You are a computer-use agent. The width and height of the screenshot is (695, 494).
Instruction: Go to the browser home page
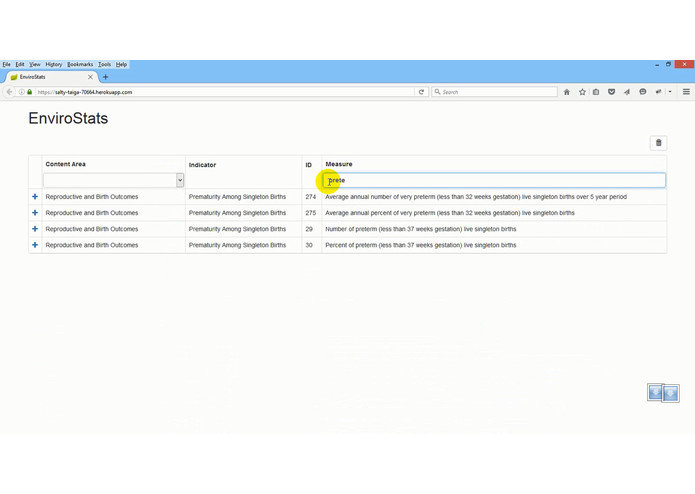point(566,92)
